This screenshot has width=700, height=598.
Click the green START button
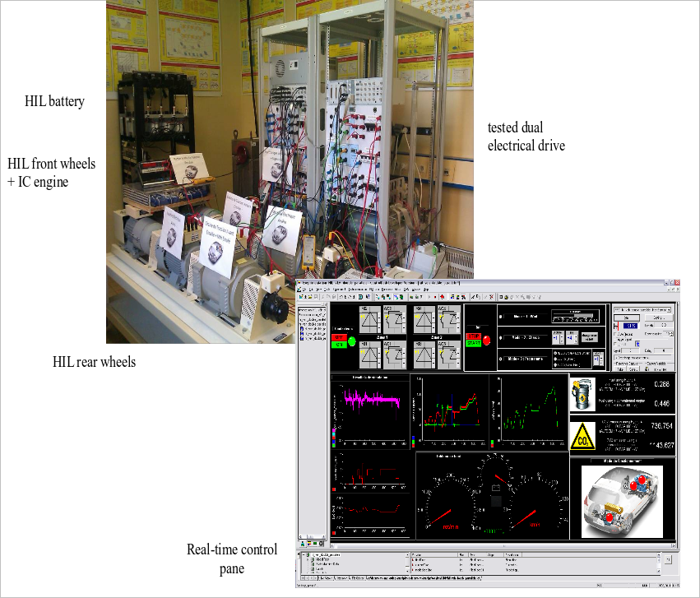point(473,344)
